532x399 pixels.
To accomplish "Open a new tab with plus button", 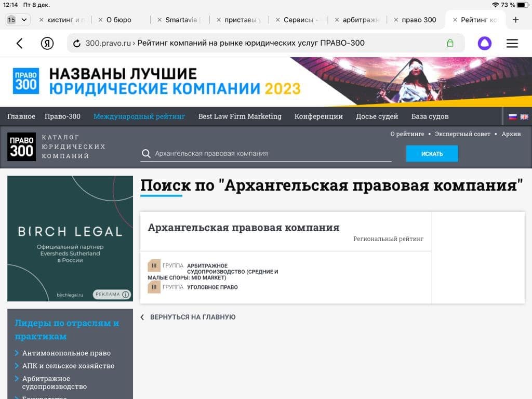I will [515, 20].
